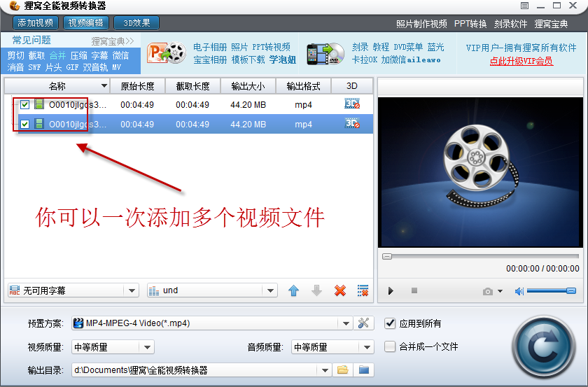Click the phone and DVD burner icon
The height and width of the screenshot is (387, 588).
pos(325,54)
